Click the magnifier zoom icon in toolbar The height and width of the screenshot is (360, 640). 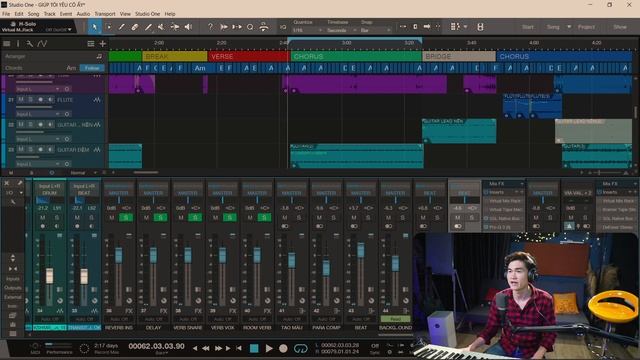point(250,27)
